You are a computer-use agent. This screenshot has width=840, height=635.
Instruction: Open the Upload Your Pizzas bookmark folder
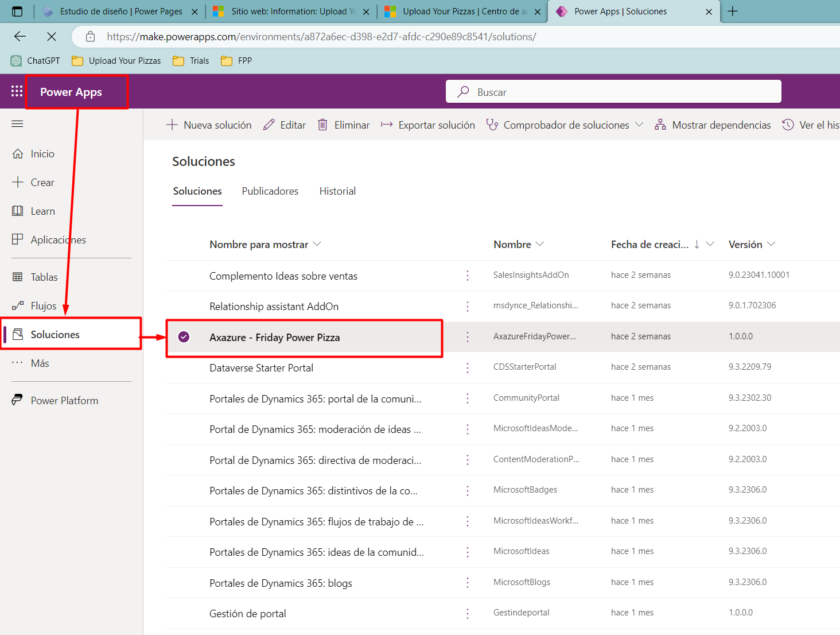116,61
